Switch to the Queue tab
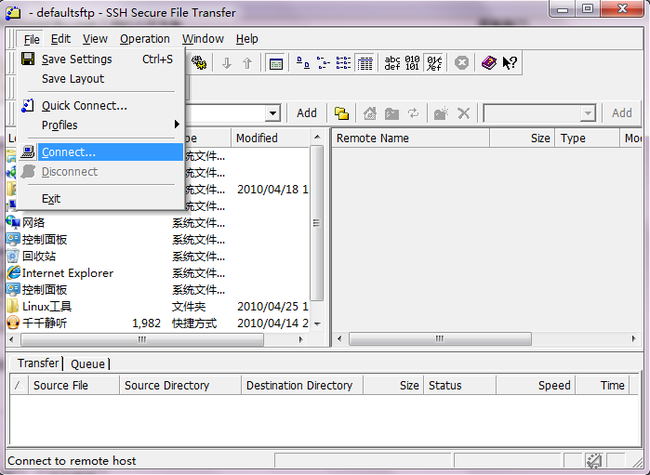 pyautogui.click(x=87, y=364)
